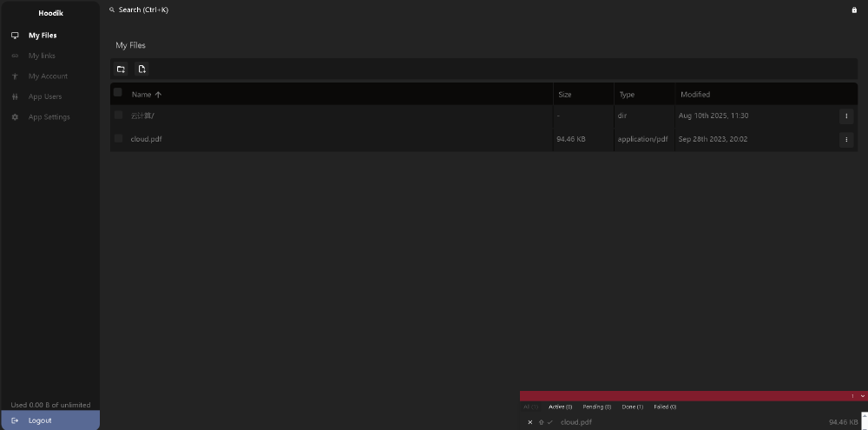The height and width of the screenshot is (430, 868).
Task: Click the dir type cell
Action: click(x=622, y=116)
